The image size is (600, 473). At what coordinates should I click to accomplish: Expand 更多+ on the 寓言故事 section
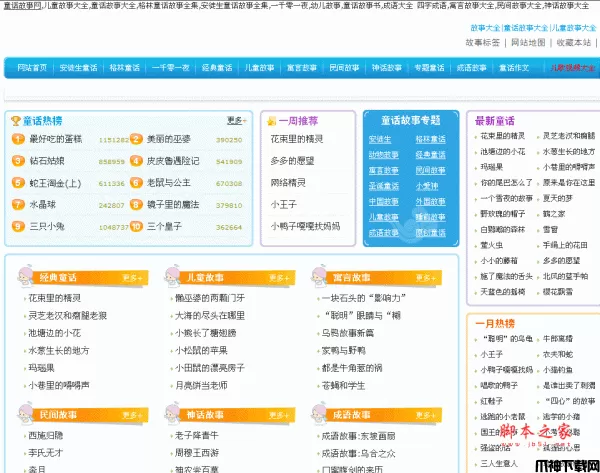pyautogui.click(x=427, y=277)
